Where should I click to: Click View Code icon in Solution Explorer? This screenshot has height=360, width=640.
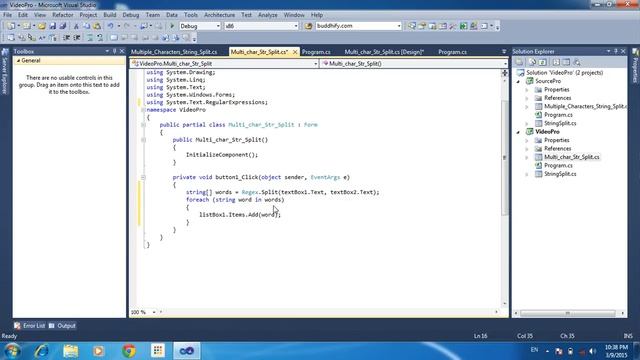click(556, 62)
